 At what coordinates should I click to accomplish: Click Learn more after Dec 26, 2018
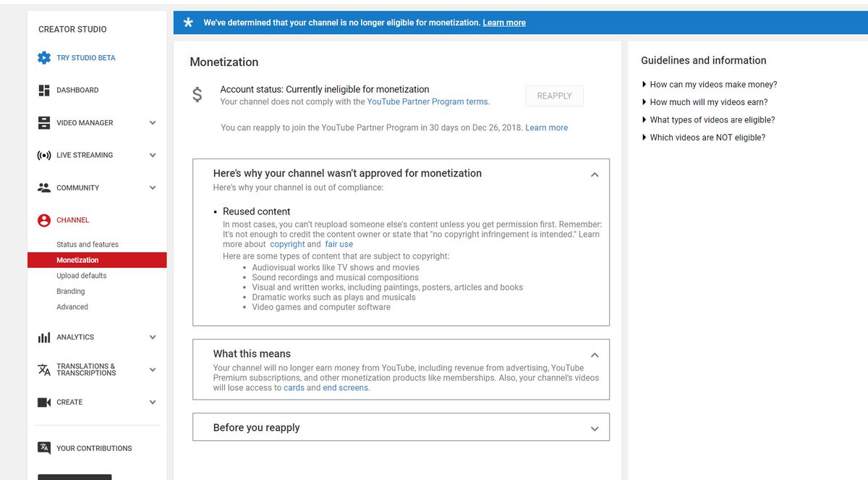coord(546,127)
